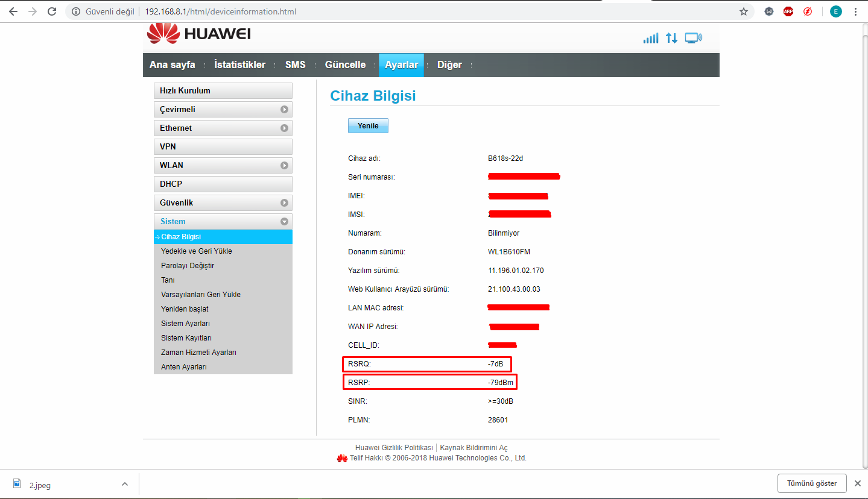Click SINR value >=30dB

[501, 401]
